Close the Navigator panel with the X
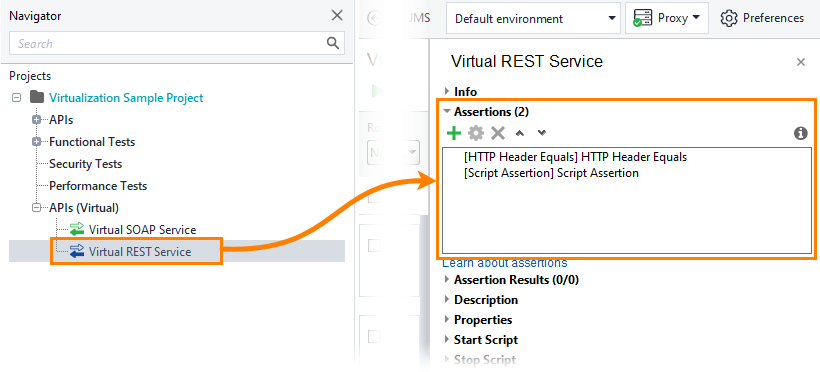 pyautogui.click(x=337, y=16)
